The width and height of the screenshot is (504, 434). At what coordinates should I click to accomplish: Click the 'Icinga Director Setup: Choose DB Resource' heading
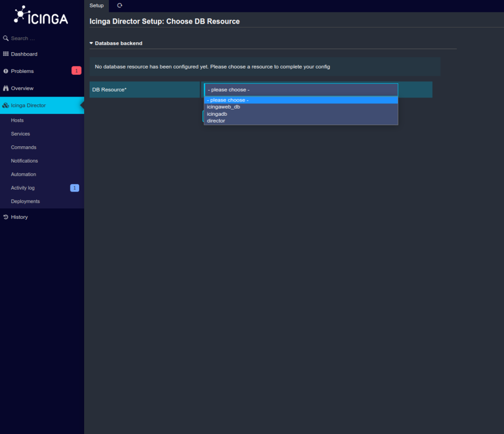pos(164,21)
